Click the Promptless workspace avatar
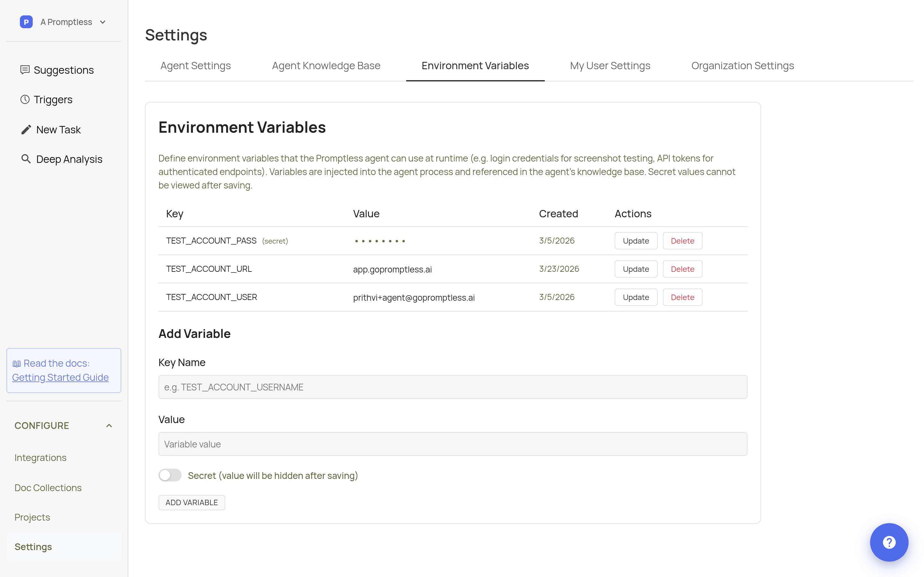This screenshot has height=577, width=924. (x=26, y=22)
